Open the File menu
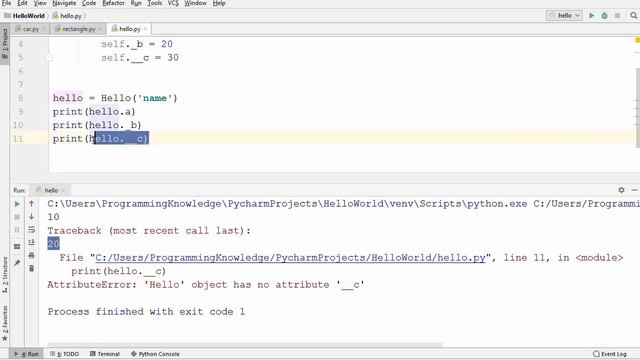The image size is (640, 360). (x=6, y=3)
